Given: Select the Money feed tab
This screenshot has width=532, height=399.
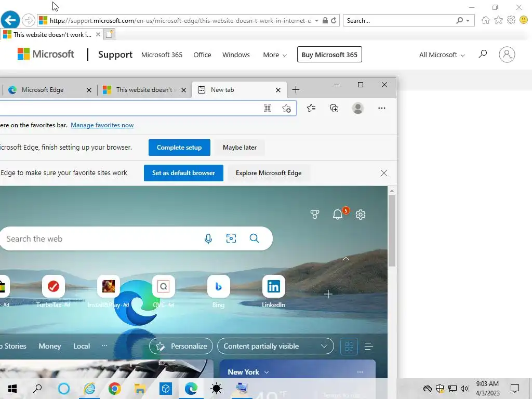Looking at the screenshot, I should point(49,346).
